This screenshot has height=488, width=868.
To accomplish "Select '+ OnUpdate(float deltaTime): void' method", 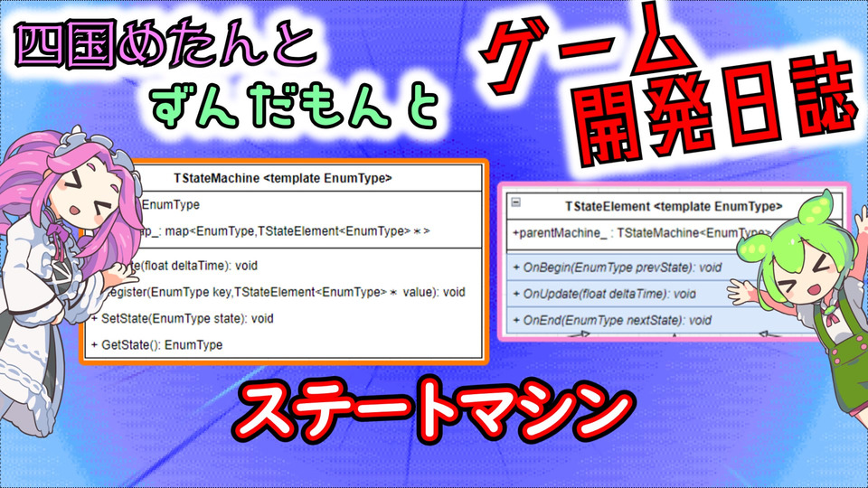I will click(x=605, y=295).
